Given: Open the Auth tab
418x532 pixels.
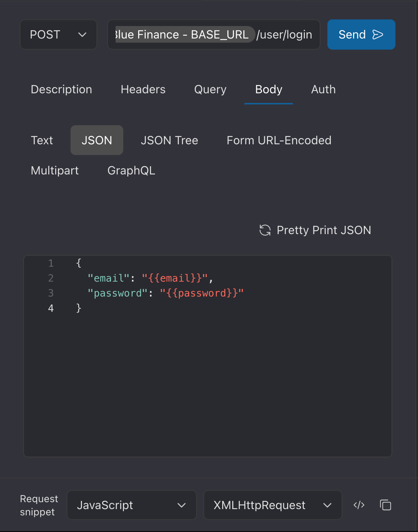Looking at the screenshot, I should click(323, 89).
